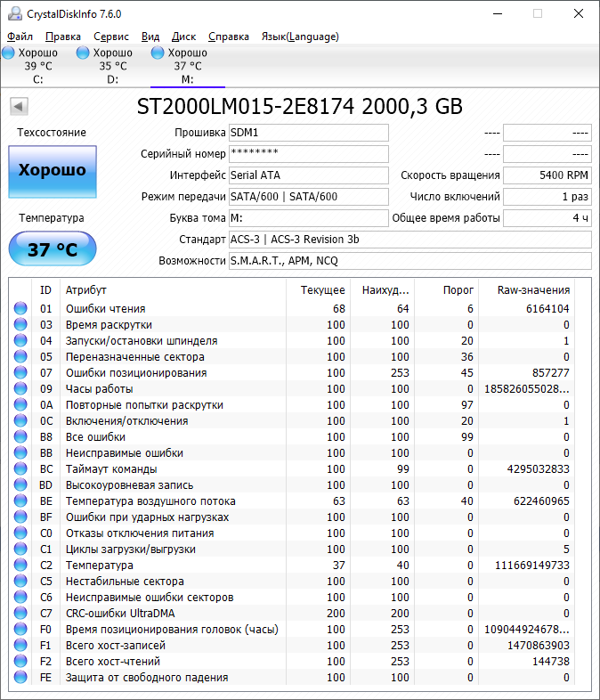The image size is (600, 700).
Task: Open the Файл menu
Action: coord(20,37)
